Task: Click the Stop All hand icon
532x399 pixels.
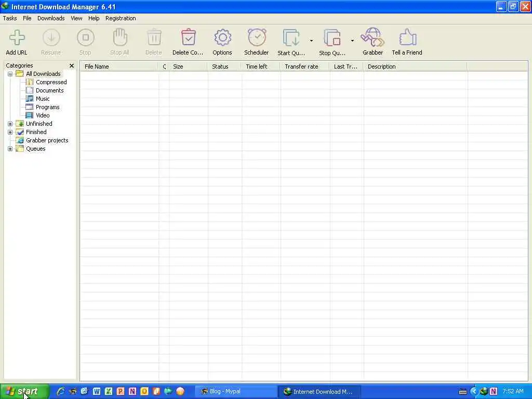Action: click(120, 37)
